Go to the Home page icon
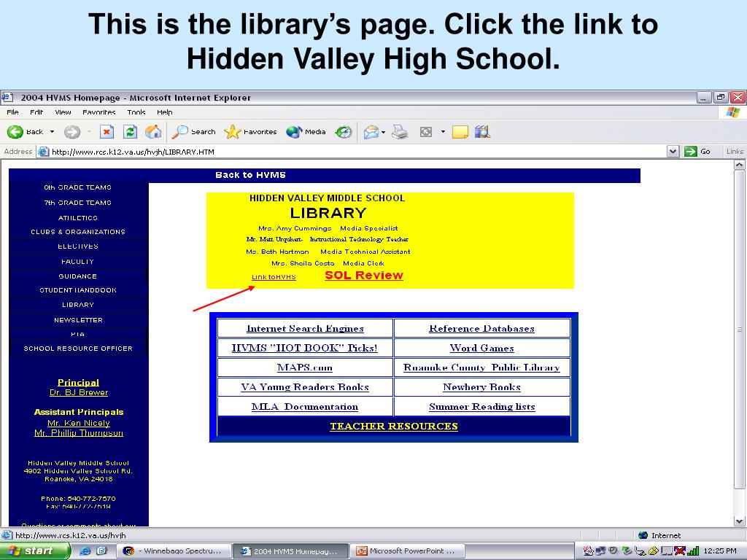This screenshot has height=560, width=747. click(x=153, y=132)
